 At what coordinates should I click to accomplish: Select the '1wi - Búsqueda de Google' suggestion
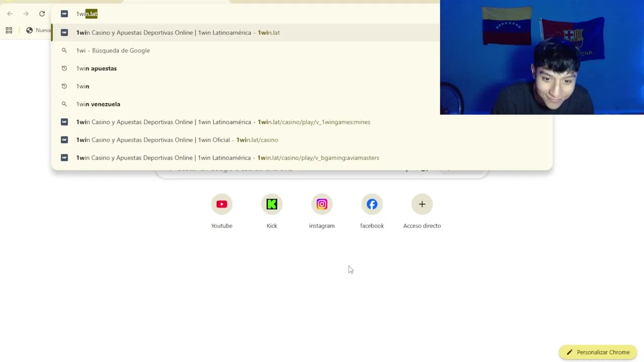point(246,50)
